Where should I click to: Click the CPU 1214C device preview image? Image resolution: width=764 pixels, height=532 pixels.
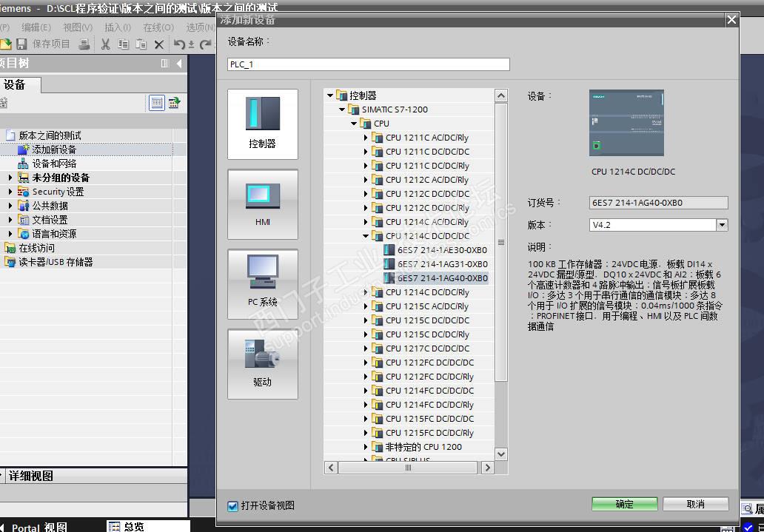coord(626,123)
